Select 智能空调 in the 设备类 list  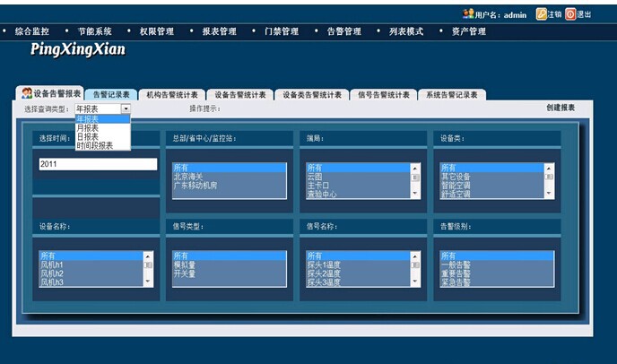pos(457,186)
